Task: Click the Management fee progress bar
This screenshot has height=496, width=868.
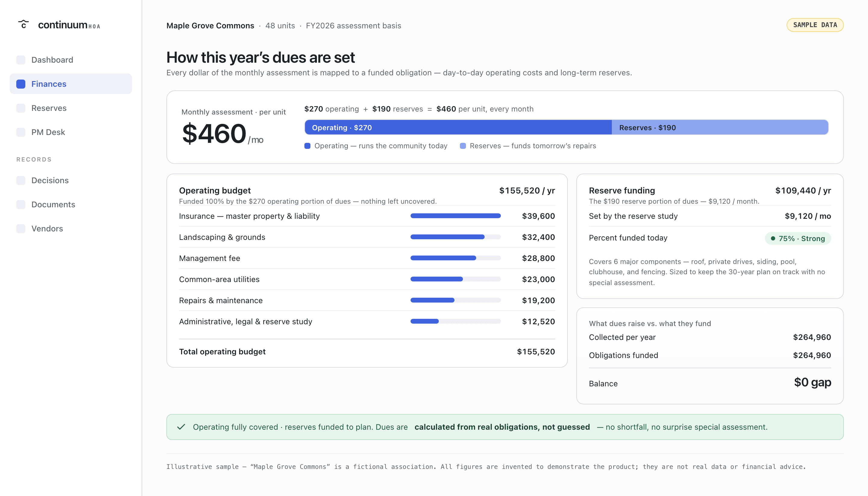Action: (455, 258)
